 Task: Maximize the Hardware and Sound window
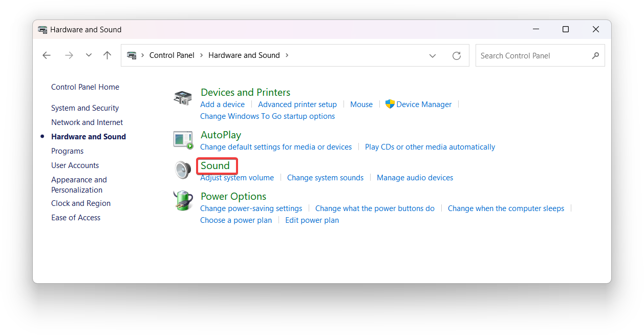[x=566, y=29]
